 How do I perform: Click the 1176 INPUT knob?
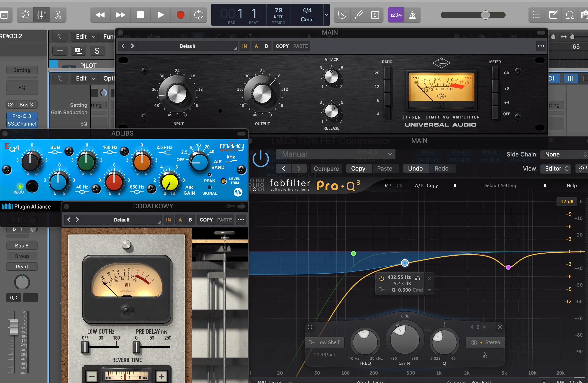[177, 93]
